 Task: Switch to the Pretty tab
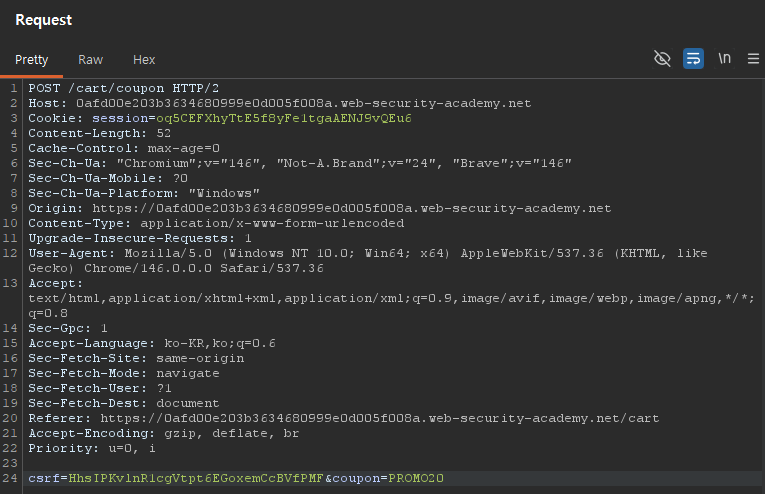(31, 60)
